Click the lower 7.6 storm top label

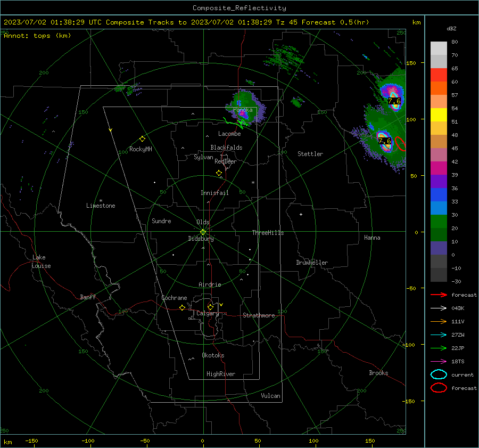pyautogui.click(x=385, y=141)
